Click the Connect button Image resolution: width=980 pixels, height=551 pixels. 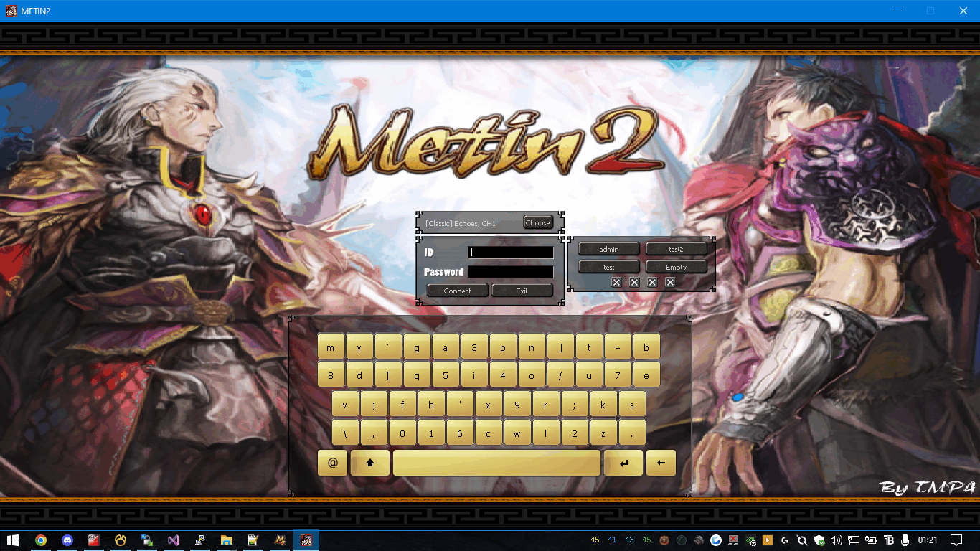point(457,291)
